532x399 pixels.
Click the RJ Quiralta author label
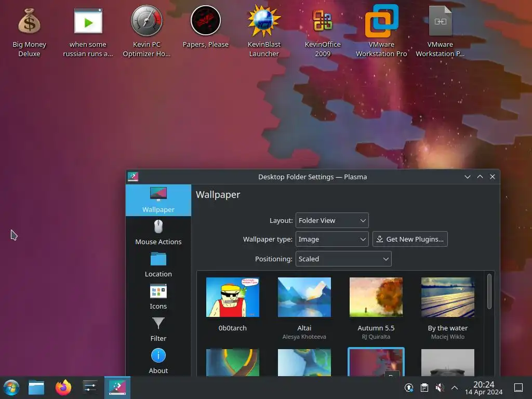pos(376,337)
